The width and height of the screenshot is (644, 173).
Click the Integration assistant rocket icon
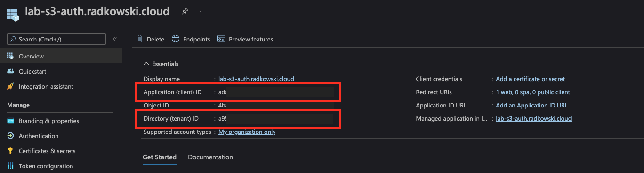10,86
